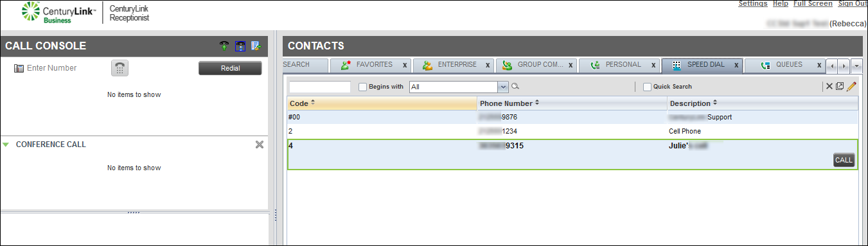Collapse the Conference Call panel triangle
The height and width of the screenshot is (246, 868).
point(6,145)
